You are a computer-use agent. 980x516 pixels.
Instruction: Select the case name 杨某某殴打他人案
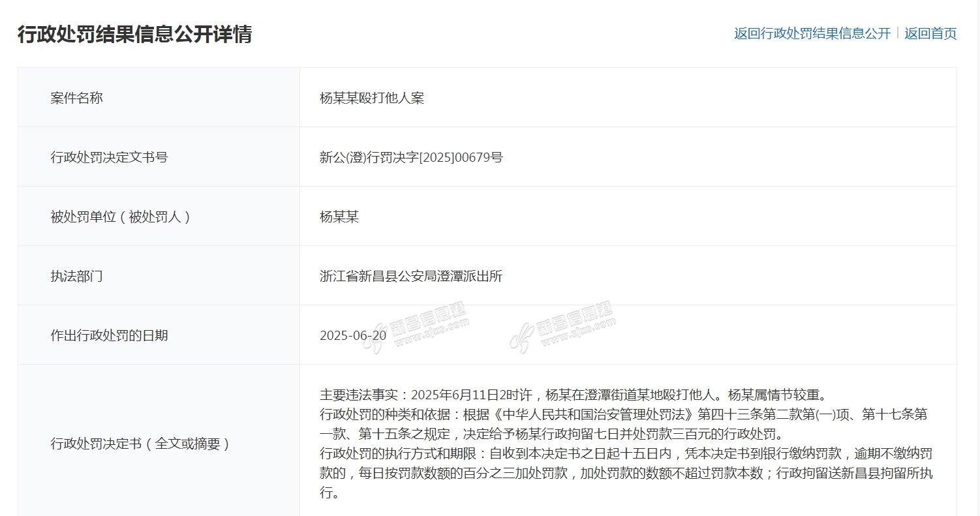372,98
